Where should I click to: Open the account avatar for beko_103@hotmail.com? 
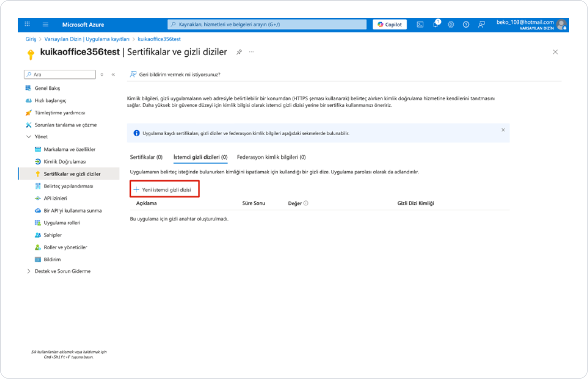[x=562, y=25]
